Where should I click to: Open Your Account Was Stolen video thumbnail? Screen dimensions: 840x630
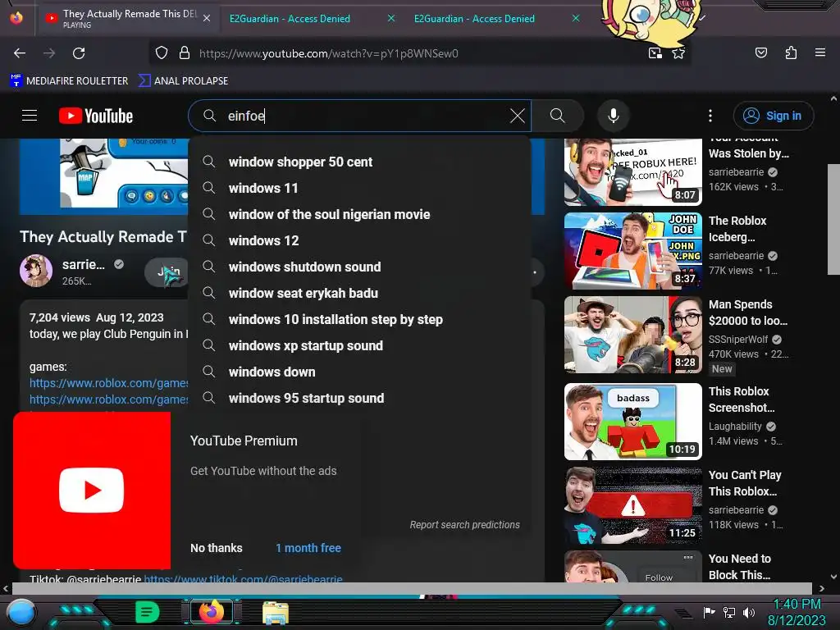[632, 172]
